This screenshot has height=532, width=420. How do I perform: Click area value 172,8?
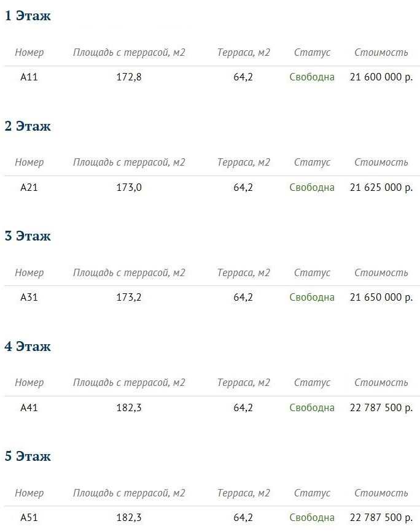(x=129, y=77)
